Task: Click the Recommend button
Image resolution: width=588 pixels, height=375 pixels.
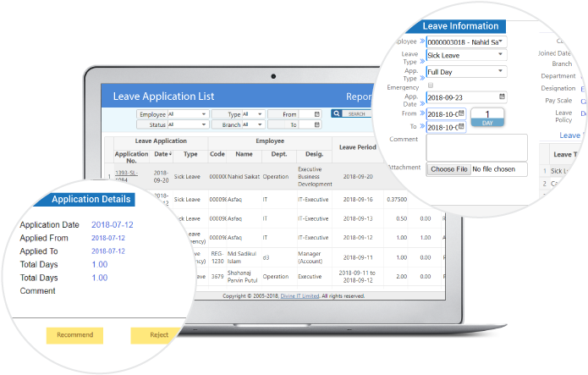Action: (74, 335)
